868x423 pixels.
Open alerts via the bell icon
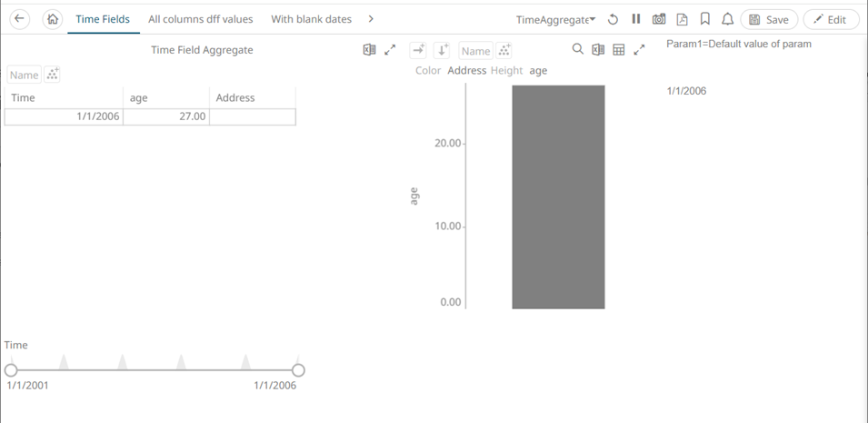(x=727, y=19)
